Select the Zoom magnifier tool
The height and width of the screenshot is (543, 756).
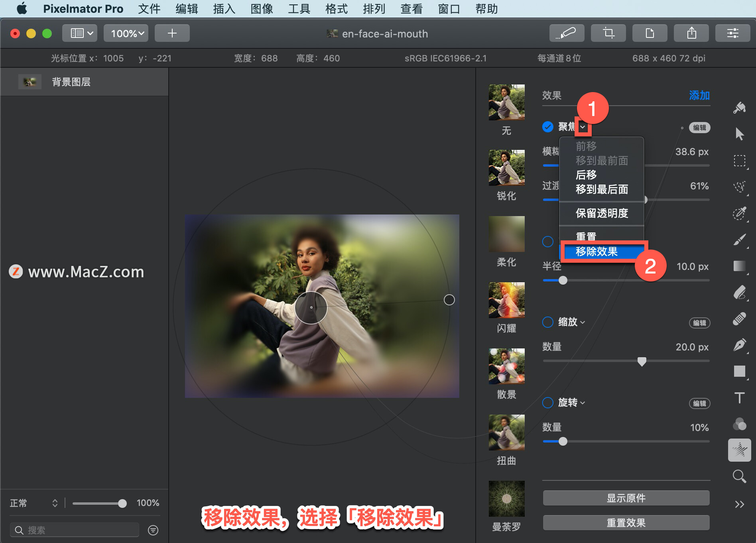[x=740, y=476]
